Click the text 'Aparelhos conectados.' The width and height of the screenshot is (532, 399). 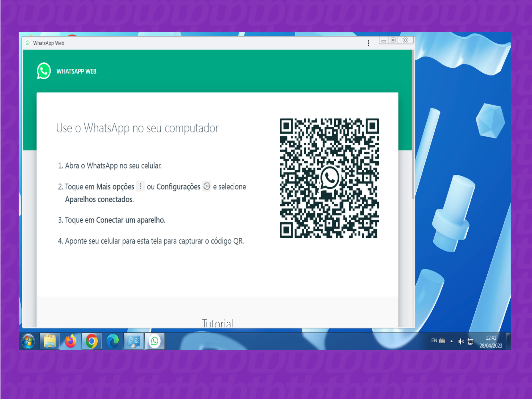point(99,199)
